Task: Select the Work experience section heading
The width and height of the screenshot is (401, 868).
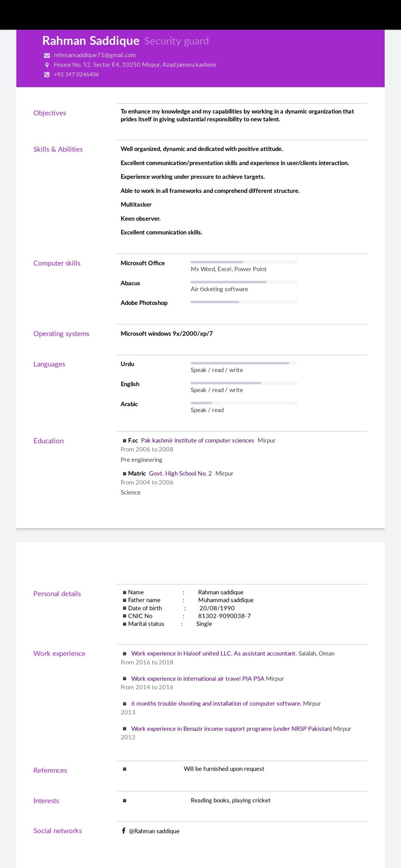Action: (x=59, y=653)
